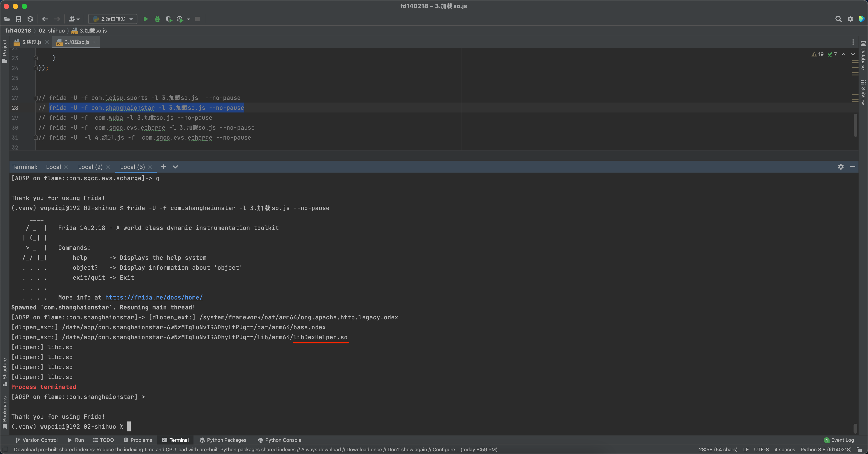
Task: Expand the profiler options arrow
Action: click(x=188, y=19)
